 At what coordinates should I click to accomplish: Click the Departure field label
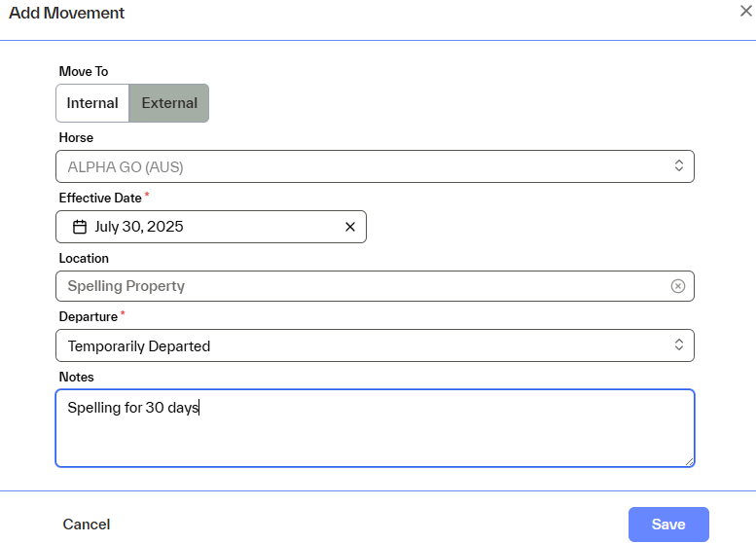click(x=88, y=316)
